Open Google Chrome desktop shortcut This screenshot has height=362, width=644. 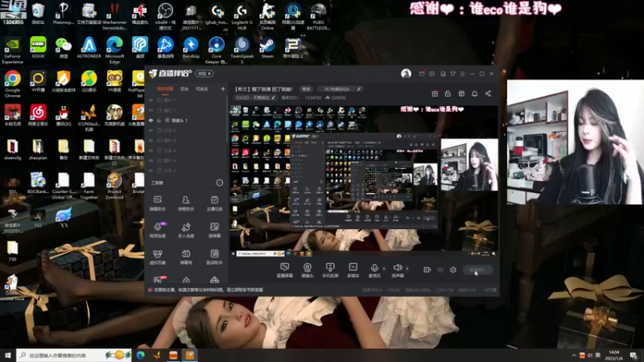tap(12, 84)
